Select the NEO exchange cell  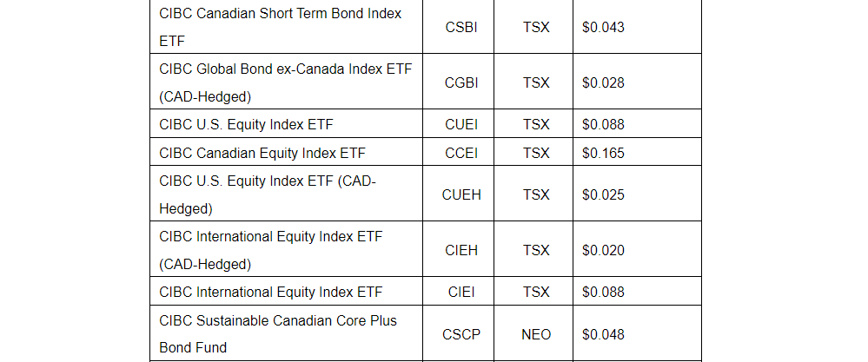[x=536, y=334]
